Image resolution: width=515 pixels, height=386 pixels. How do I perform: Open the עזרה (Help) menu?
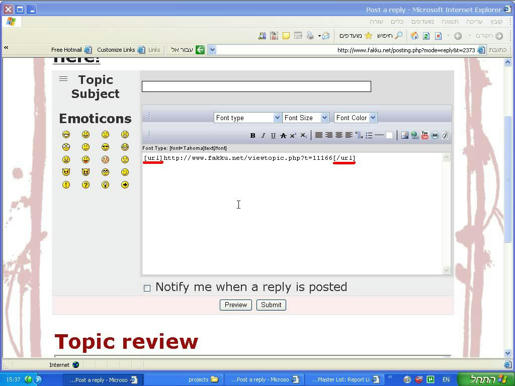tap(376, 22)
